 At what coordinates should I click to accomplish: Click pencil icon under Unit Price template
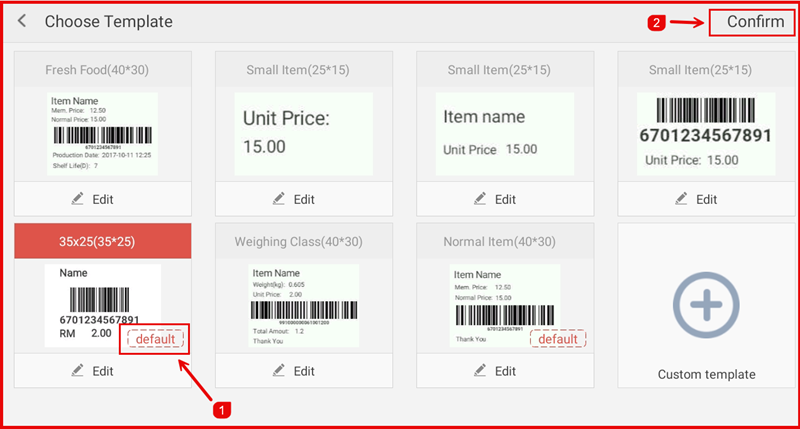pos(280,199)
